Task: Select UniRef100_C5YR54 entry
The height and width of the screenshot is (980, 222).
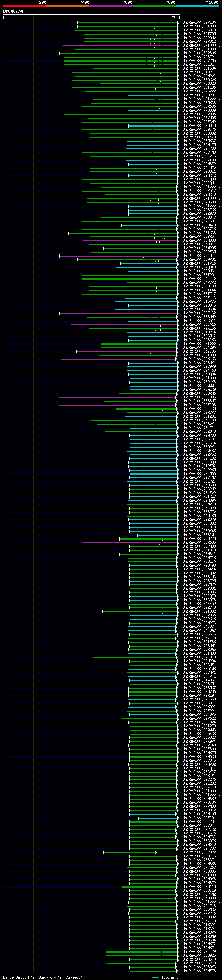Action: tap(199, 237)
